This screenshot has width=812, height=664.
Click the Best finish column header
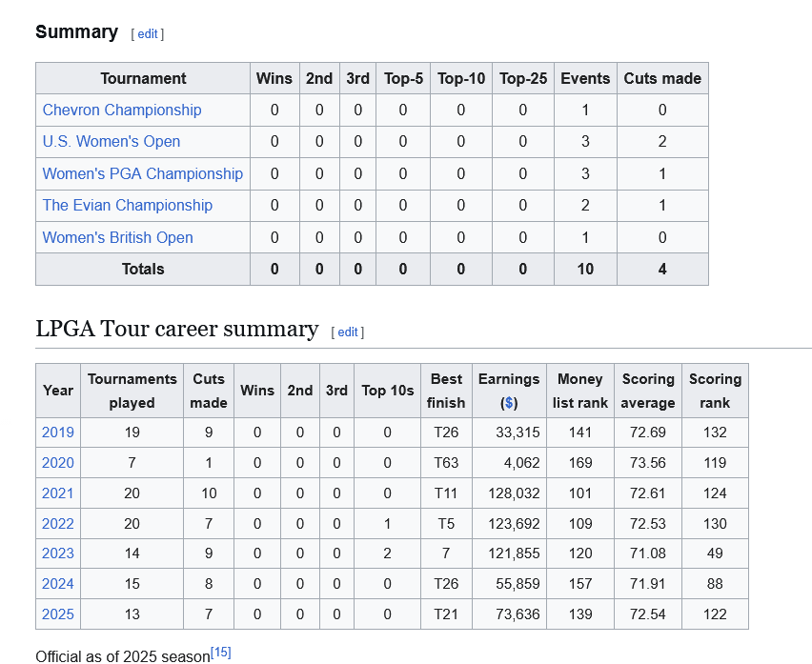coord(446,392)
